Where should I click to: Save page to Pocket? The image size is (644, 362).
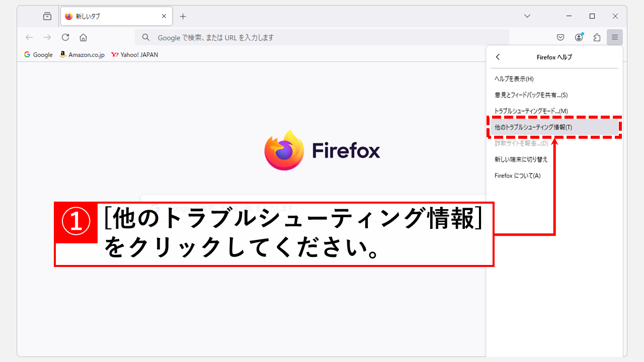pos(560,37)
